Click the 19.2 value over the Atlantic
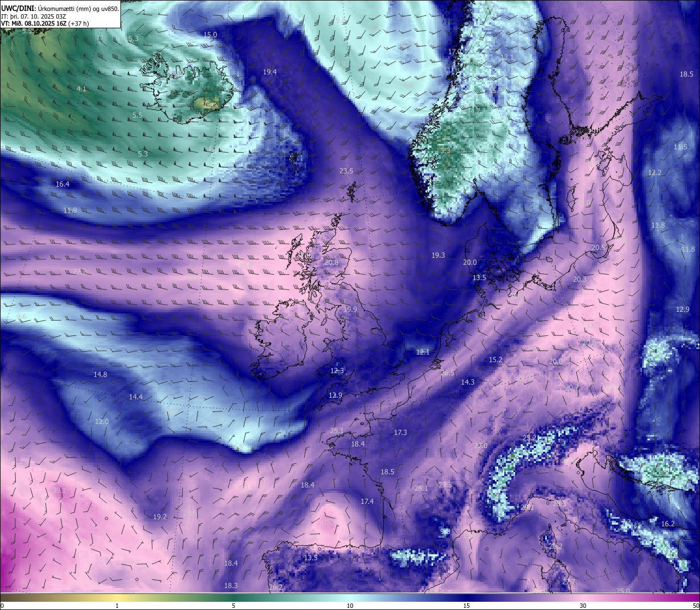This screenshot has width=700, height=610. (160, 516)
